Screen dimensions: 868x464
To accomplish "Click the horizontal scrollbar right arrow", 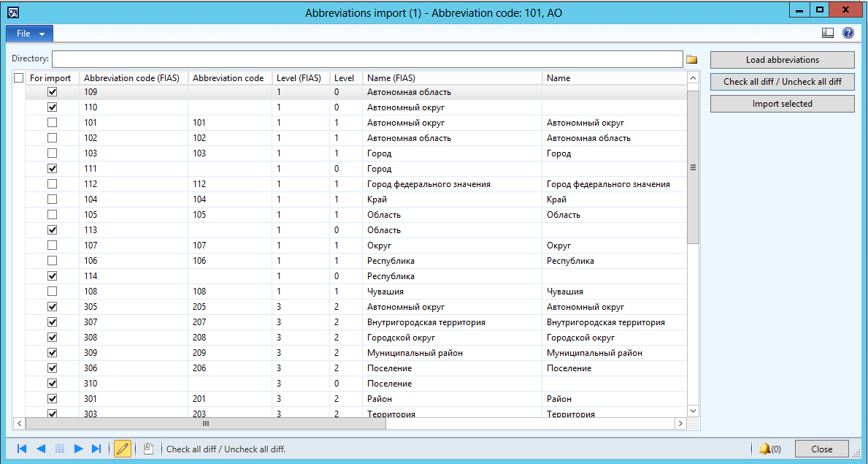I will point(680,424).
